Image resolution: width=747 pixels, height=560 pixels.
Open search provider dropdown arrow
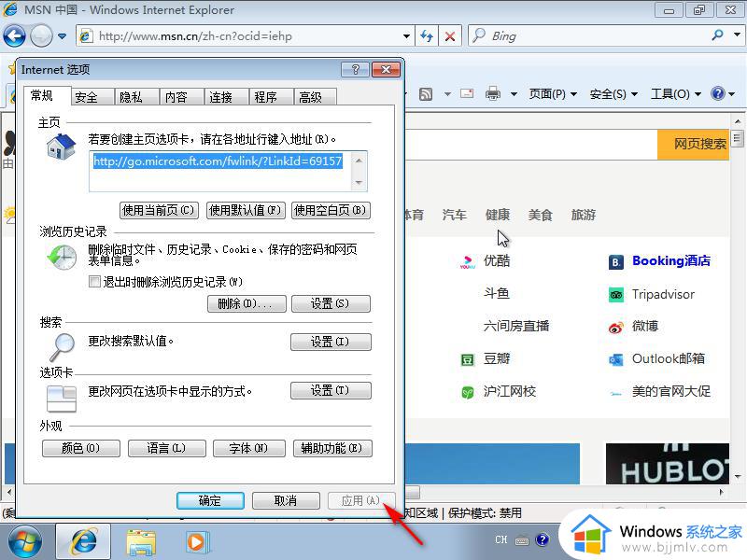(737, 35)
